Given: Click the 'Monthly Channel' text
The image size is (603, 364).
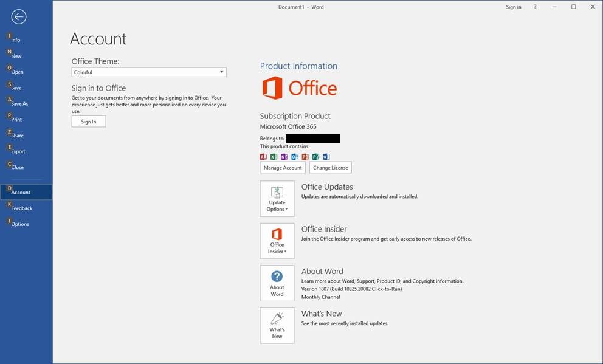Looking at the screenshot, I should coord(321,297).
